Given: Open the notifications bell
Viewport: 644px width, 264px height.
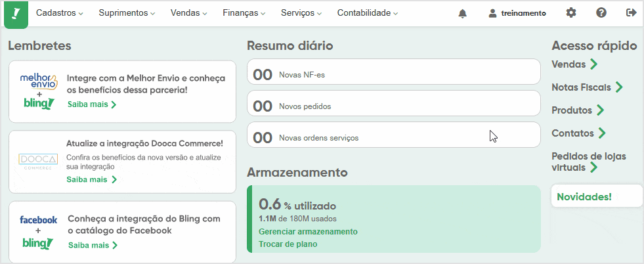Looking at the screenshot, I should click(463, 13).
